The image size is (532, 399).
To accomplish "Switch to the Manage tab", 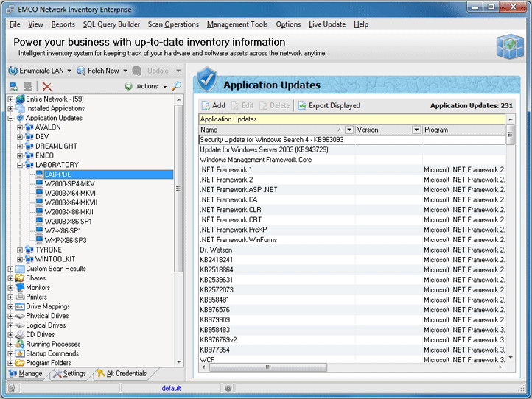I will coord(26,373).
